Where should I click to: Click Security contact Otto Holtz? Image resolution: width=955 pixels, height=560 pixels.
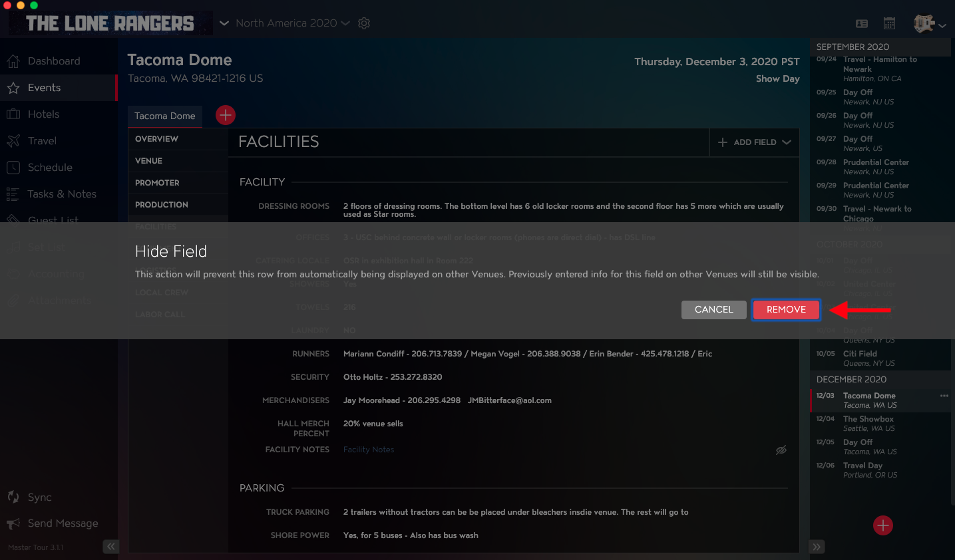[x=393, y=377]
